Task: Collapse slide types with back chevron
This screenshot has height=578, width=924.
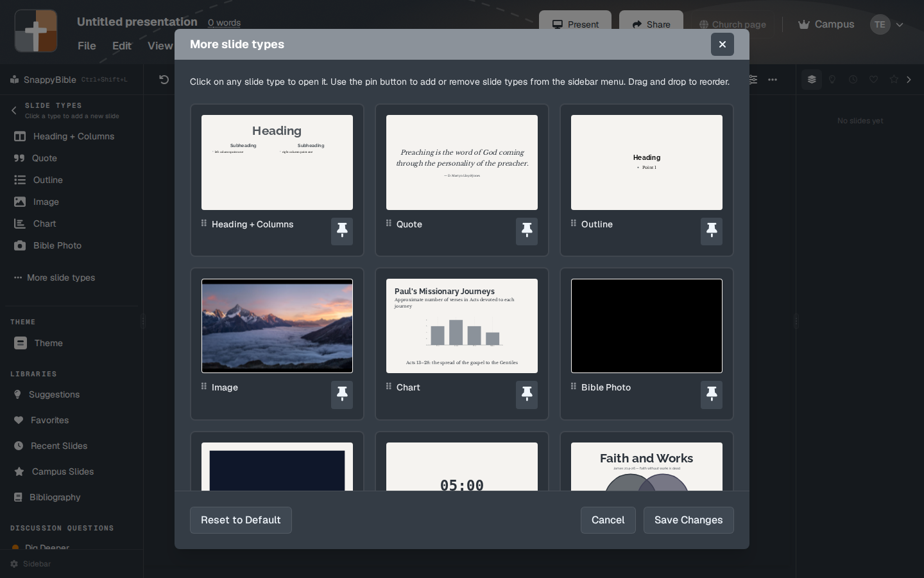Action: pos(14,110)
